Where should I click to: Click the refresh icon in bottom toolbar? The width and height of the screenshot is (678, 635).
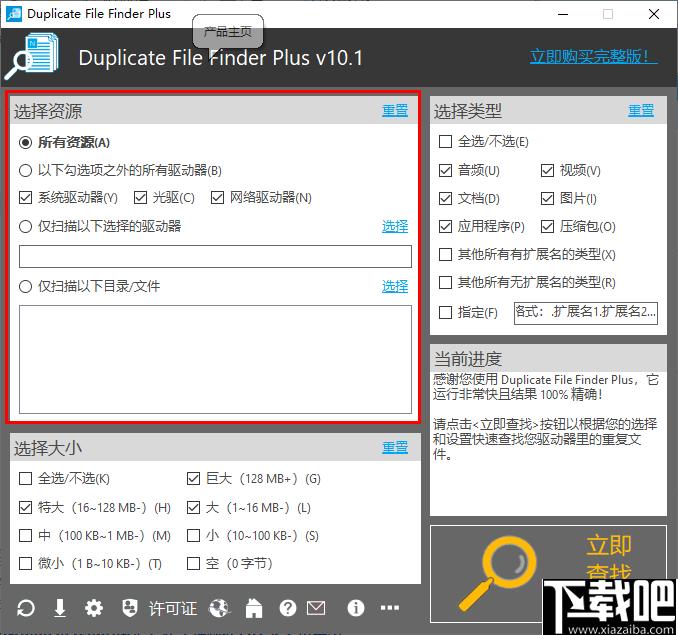[x=26, y=608]
